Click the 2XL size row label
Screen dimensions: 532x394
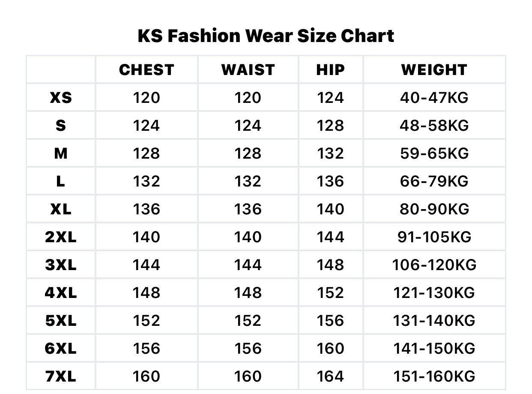click(x=61, y=237)
